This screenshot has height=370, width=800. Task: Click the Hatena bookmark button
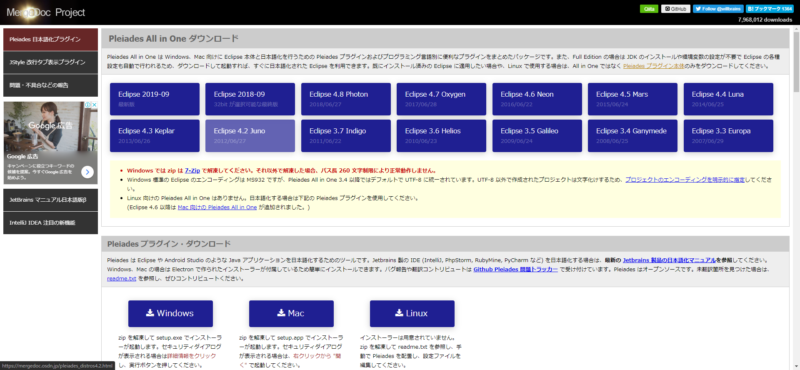769,9
